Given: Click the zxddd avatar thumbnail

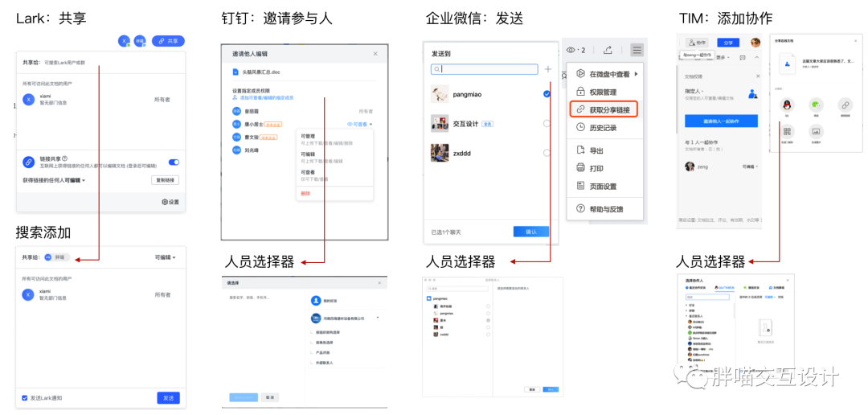Looking at the screenshot, I should point(440,152).
